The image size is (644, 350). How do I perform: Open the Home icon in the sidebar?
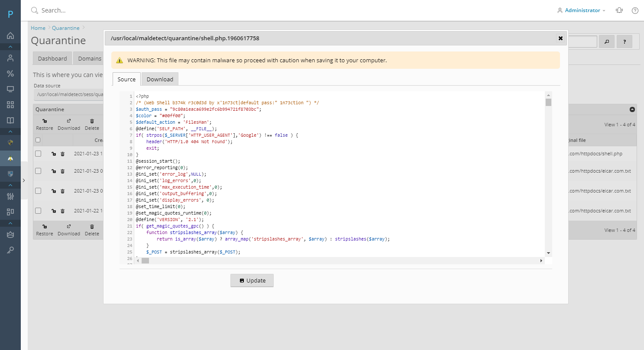tap(10, 35)
